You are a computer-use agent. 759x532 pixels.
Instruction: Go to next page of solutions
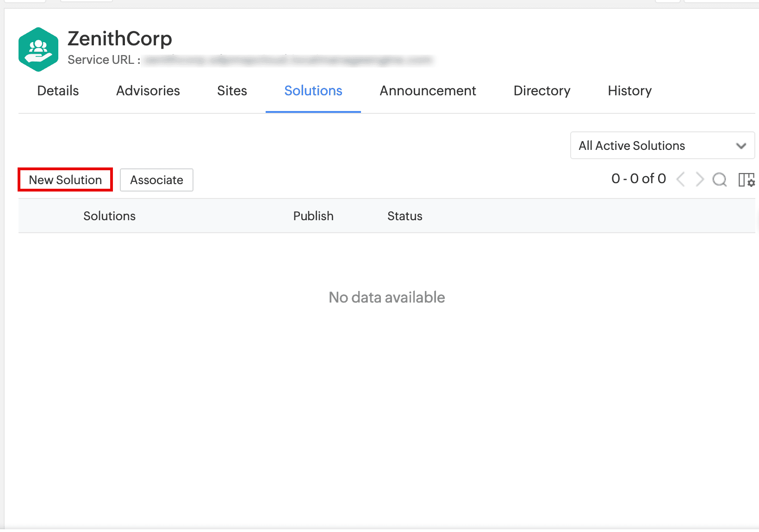tap(700, 179)
